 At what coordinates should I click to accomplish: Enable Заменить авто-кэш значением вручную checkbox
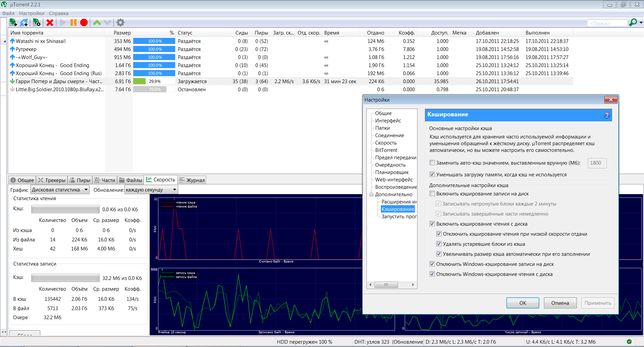tap(432, 163)
